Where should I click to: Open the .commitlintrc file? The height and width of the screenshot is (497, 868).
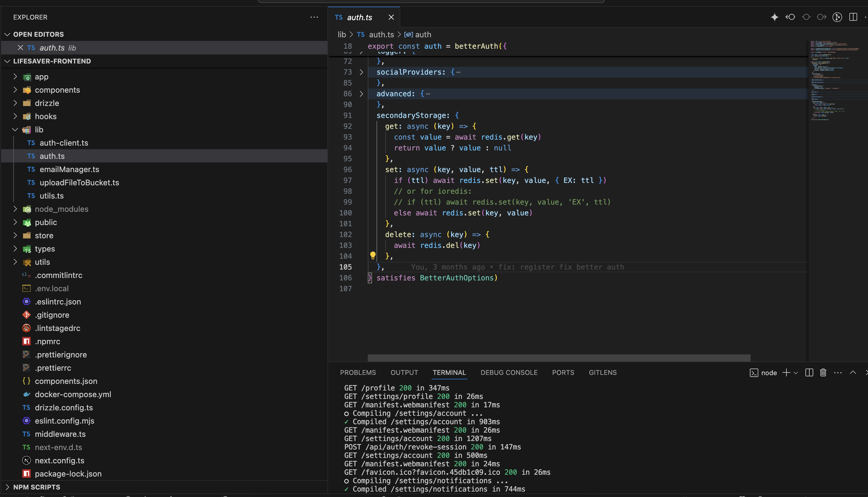pyautogui.click(x=164, y=275)
